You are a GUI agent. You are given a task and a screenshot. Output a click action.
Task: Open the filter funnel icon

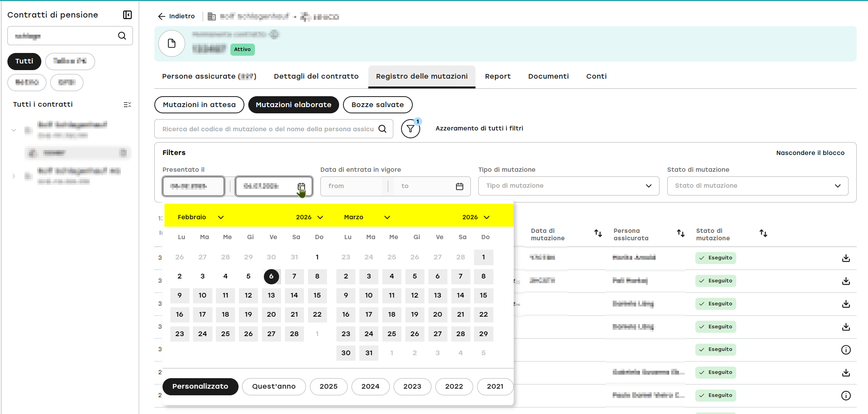[x=410, y=129]
